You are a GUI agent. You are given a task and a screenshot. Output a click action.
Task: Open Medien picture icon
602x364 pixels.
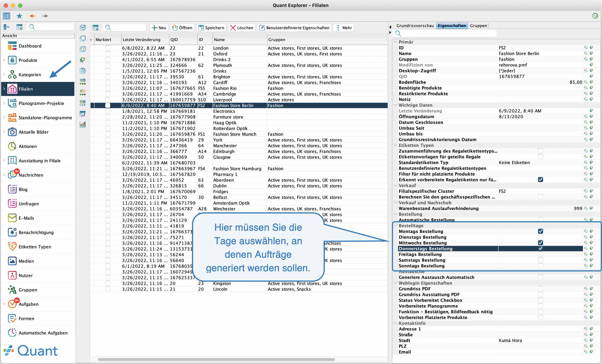[12, 261]
